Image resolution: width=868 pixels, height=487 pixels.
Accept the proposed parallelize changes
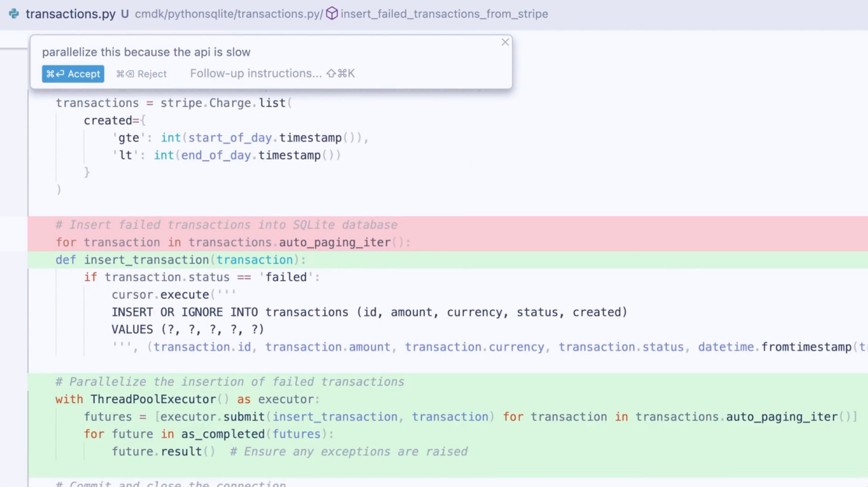(x=73, y=74)
